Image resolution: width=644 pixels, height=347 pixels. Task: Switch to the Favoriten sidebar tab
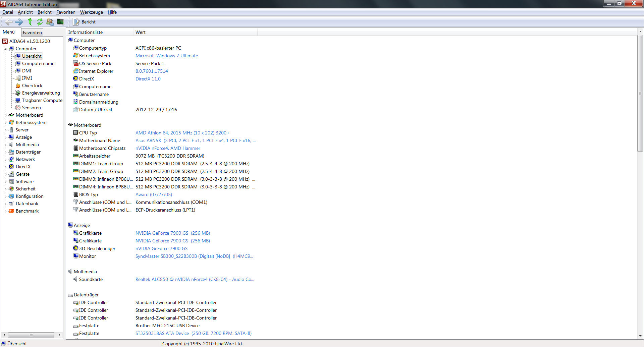[32, 33]
